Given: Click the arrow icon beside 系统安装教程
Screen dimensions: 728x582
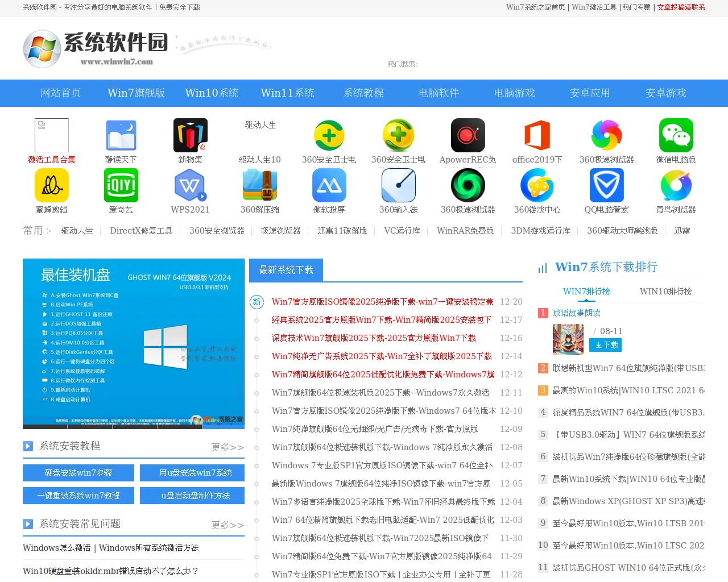Looking at the screenshot, I should tap(28, 446).
